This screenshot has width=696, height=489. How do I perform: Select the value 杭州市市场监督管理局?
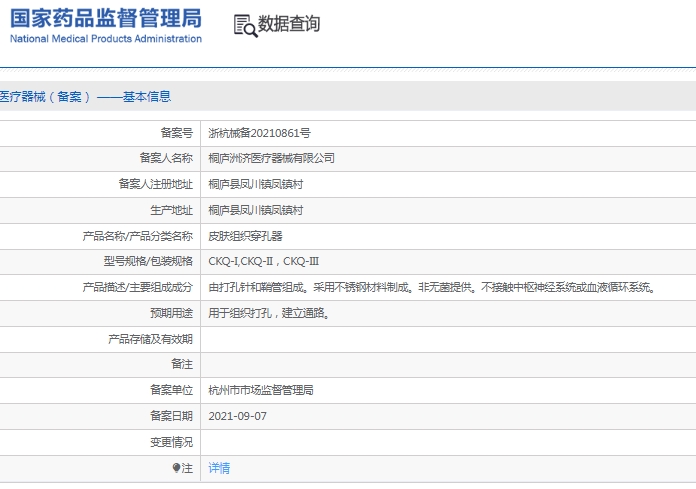261,390
